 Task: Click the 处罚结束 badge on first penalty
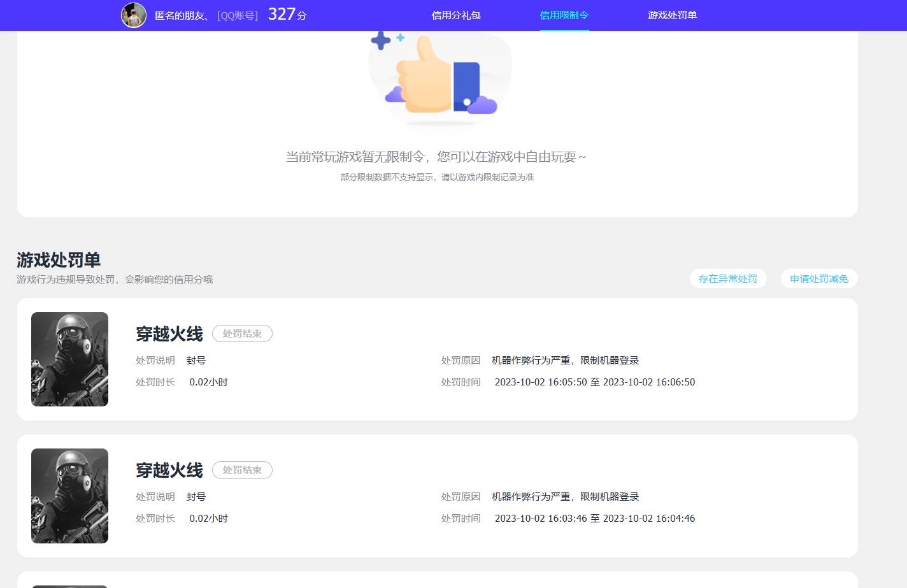[x=242, y=333]
